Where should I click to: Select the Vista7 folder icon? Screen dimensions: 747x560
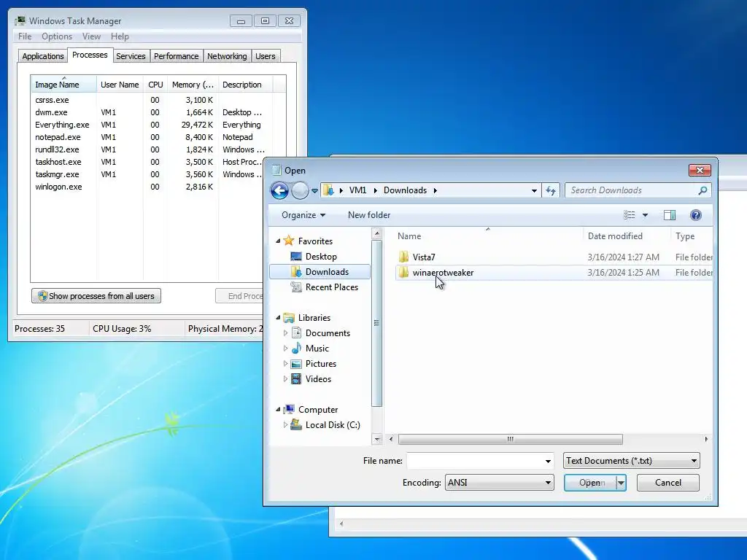tap(403, 257)
